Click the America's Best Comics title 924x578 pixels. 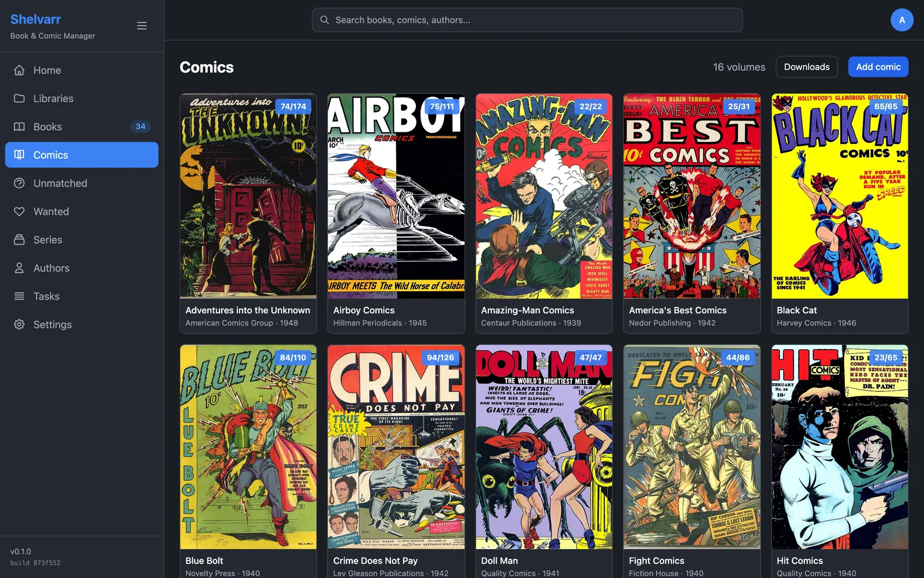point(677,310)
